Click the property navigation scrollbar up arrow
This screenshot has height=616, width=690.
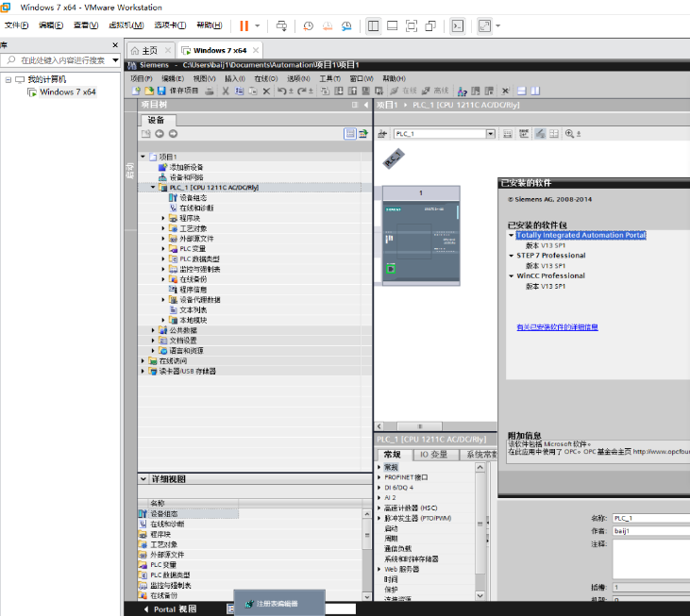[480, 467]
